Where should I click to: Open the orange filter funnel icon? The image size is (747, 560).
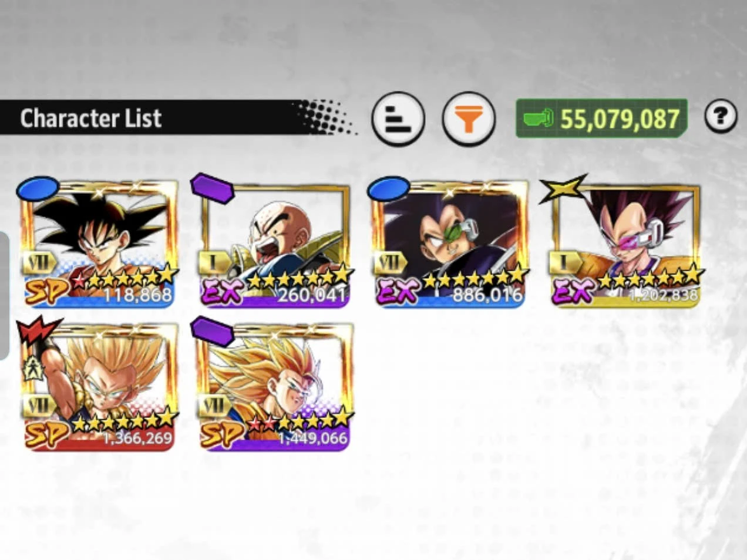coord(468,119)
